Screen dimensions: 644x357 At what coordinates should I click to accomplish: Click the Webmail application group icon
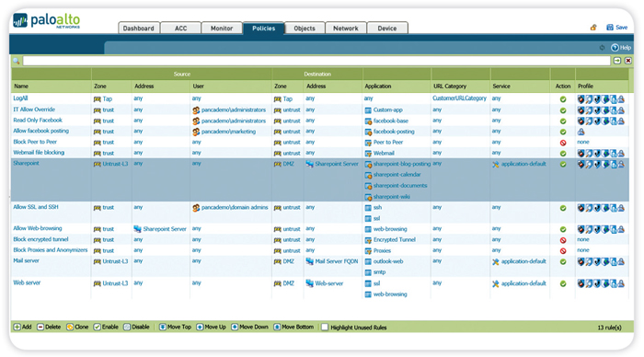pyautogui.click(x=368, y=154)
